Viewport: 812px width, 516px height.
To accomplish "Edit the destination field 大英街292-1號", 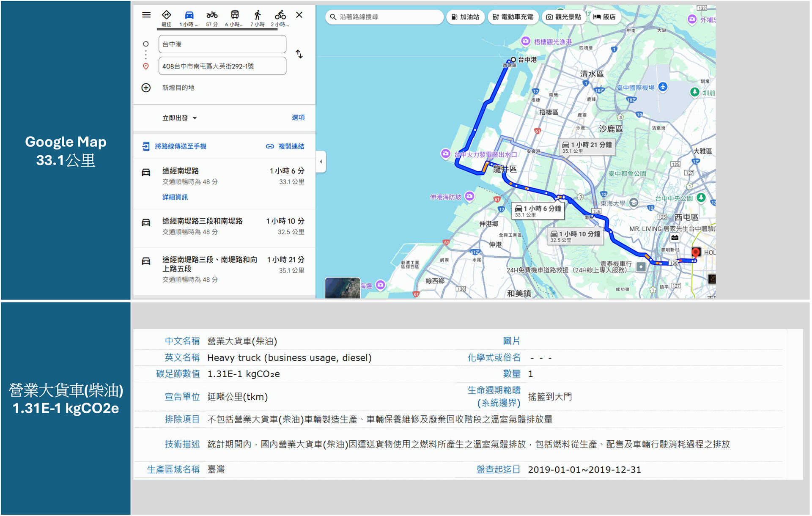I will point(222,66).
